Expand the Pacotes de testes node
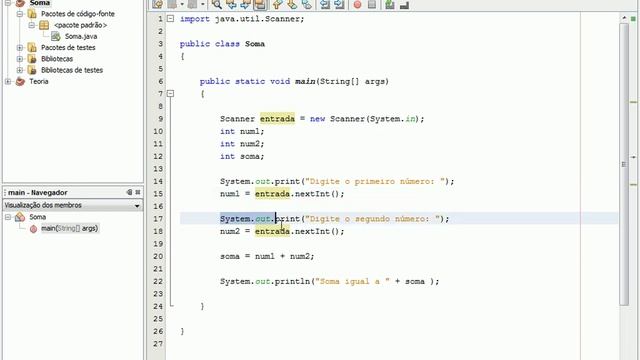640x360 pixels. [x=20, y=48]
